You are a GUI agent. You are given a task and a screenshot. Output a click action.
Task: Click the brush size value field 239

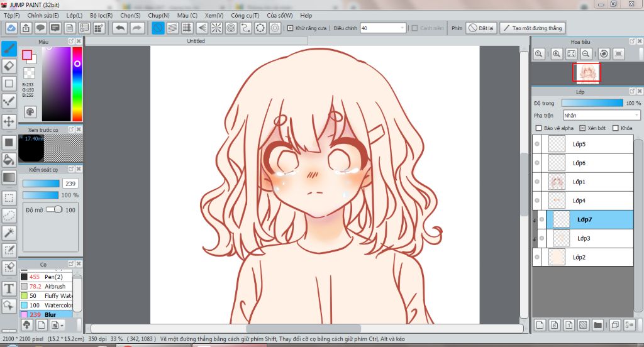coord(70,184)
